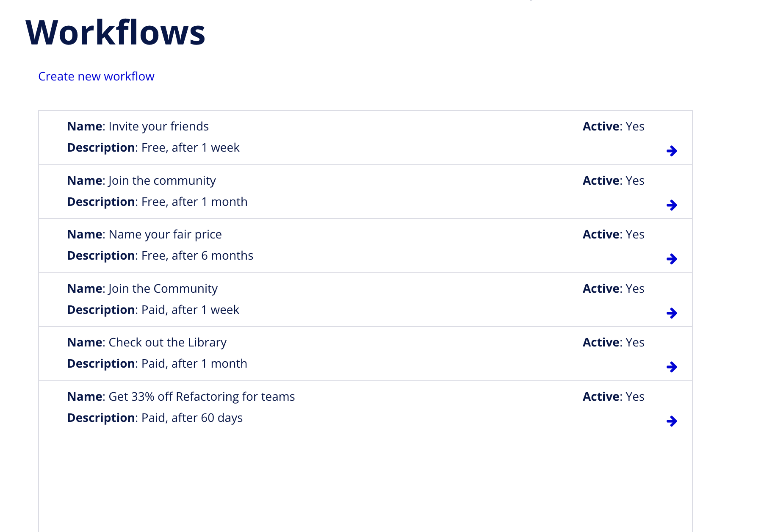This screenshot has height=532, width=775.
Task: Click the Join the Community paid workflow name
Action: pyautogui.click(x=163, y=288)
